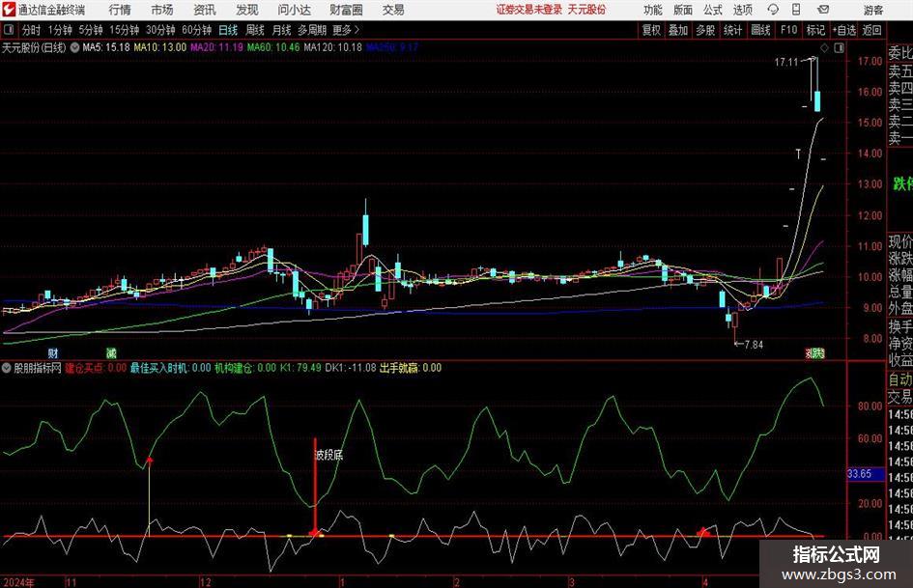The width and height of the screenshot is (913, 588).
Task: Toggle the left panel layout icon
Action: point(9,30)
